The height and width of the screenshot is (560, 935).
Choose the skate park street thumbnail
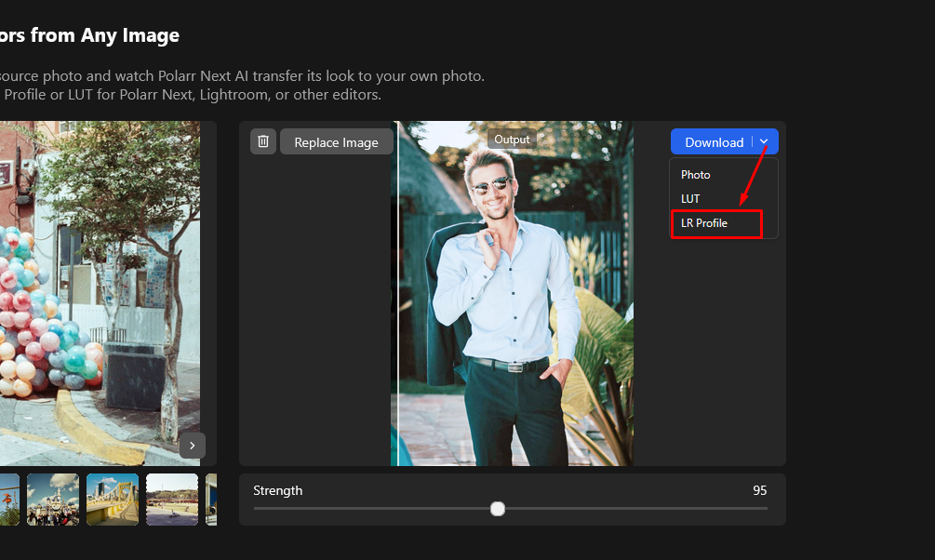[x=172, y=500]
